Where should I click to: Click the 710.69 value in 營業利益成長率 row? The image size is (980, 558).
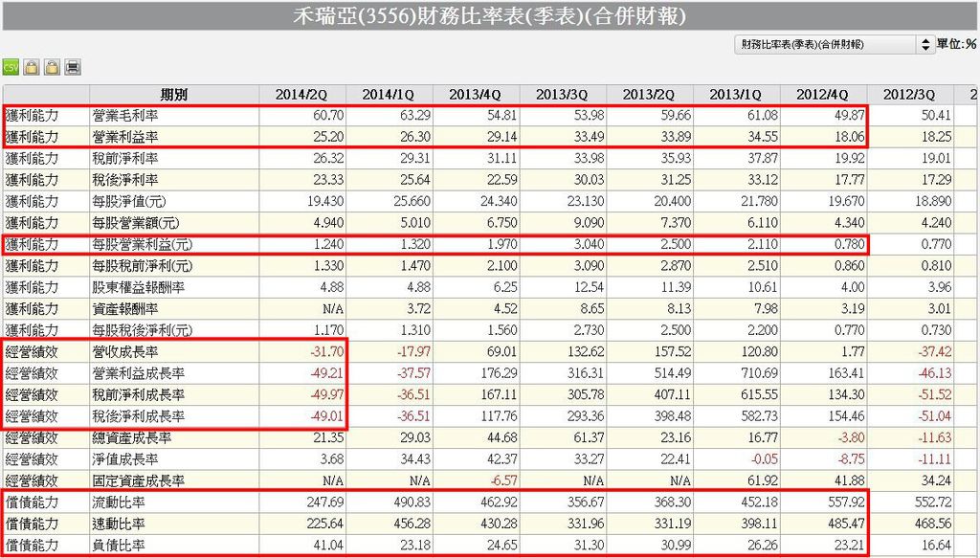coord(759,373)
